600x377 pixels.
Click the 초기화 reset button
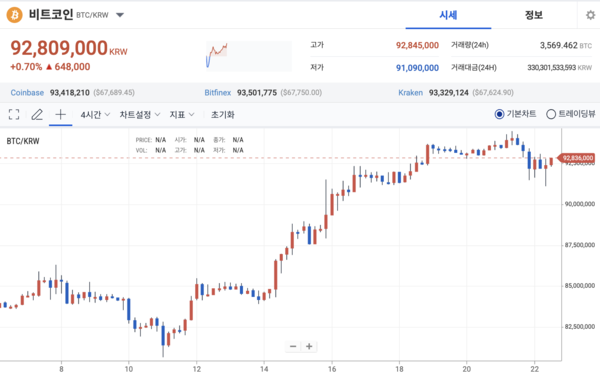click(223, 114)
